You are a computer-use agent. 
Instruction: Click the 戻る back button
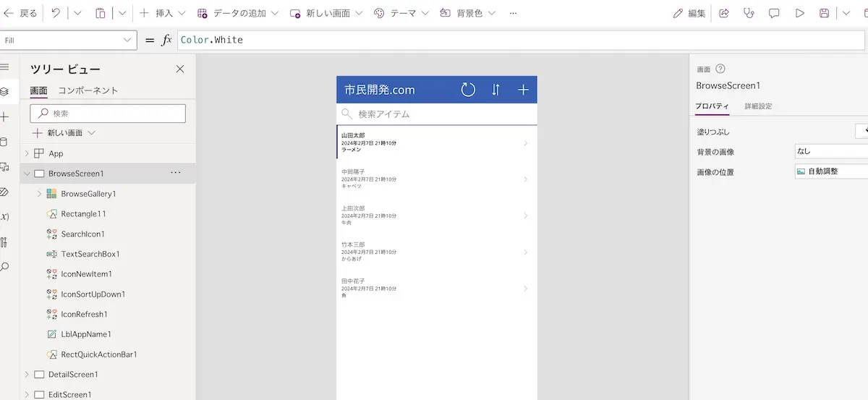pyautogui.click(x=20, y=13)
